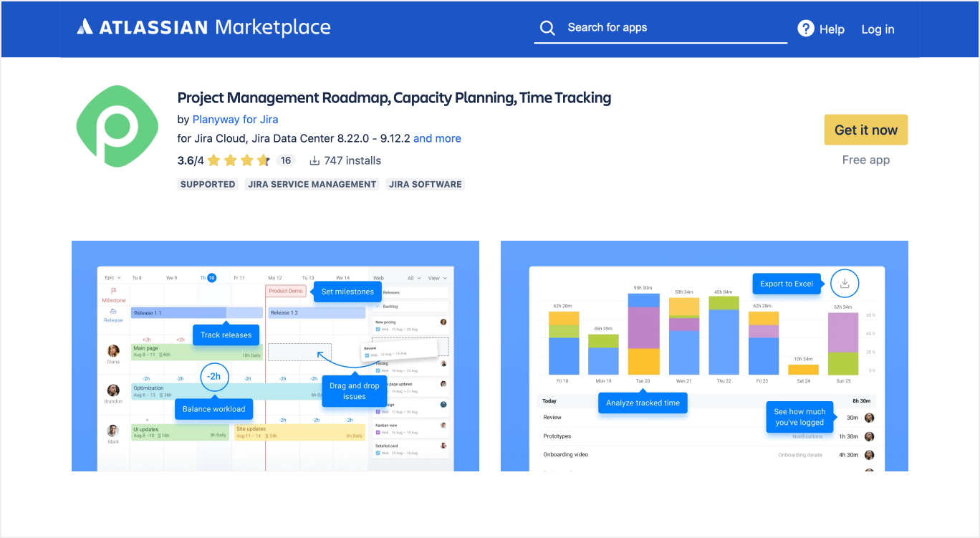980x538 pixels.
Task: Click the search magnifier icon
Action: pyautogui.click(x=547, y=28)
